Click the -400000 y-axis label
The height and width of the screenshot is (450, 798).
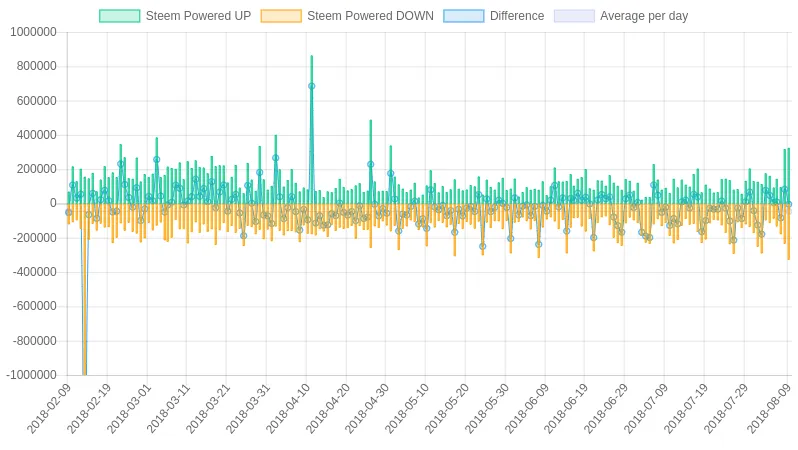[x=35, y=272]
